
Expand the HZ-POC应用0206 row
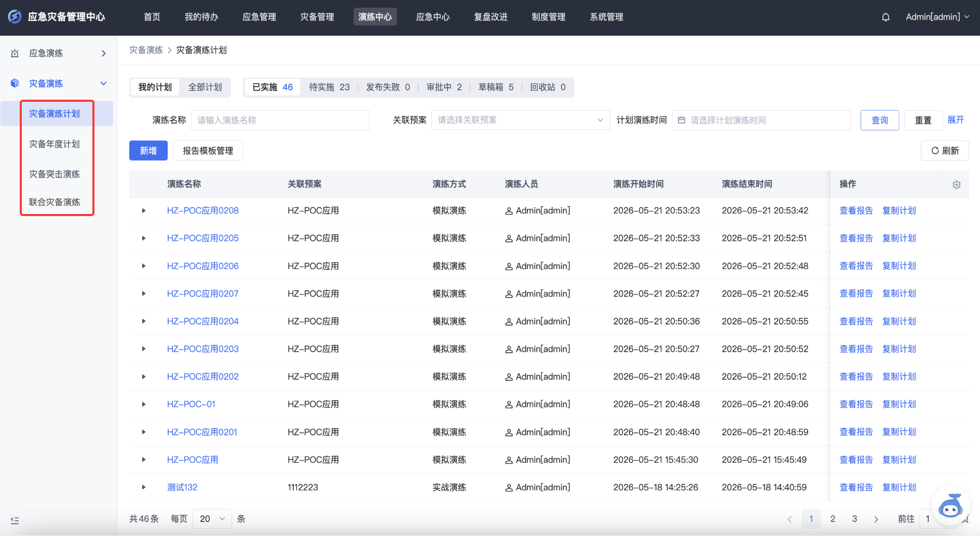pyautogui.click(x=144, y=266)
